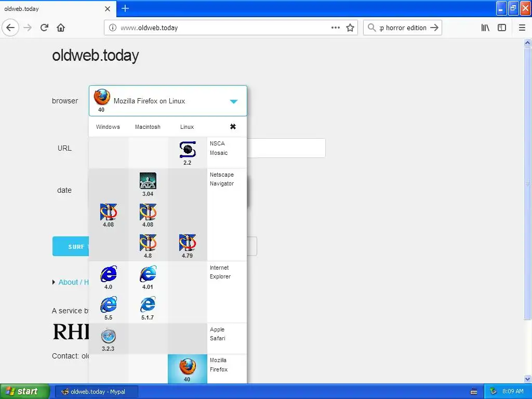Image resolution: width=532 pixels, height=399 pixels.
Task: Click the page scrollbar down arrow
Action: click(527, 379)
